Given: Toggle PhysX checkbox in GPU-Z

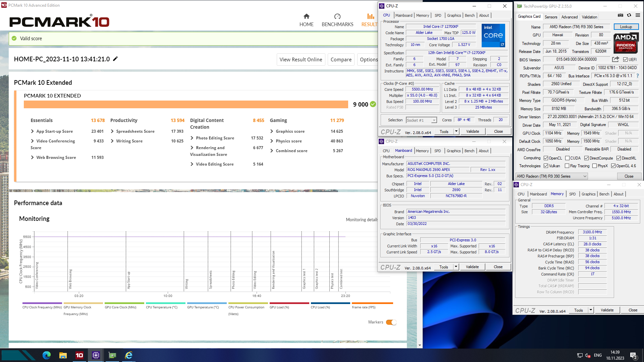Looking at the screenshot, I should pos(594,166).
